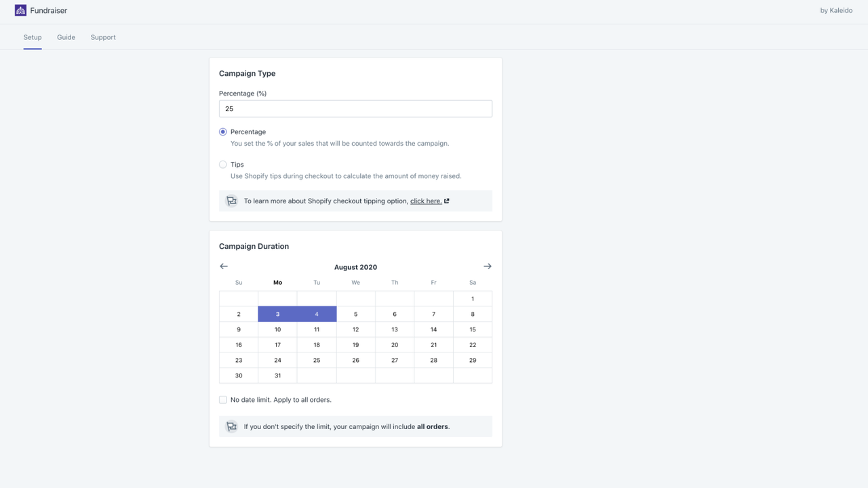Click the Percentage input field showing 25
868x488 pixels.
[355, 108]
